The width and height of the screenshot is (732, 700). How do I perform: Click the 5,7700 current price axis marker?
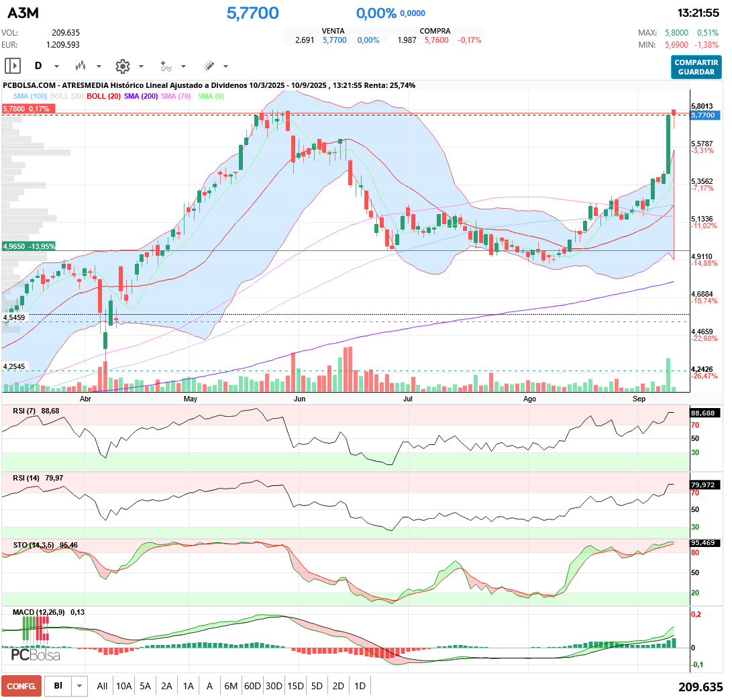(705, 115)
